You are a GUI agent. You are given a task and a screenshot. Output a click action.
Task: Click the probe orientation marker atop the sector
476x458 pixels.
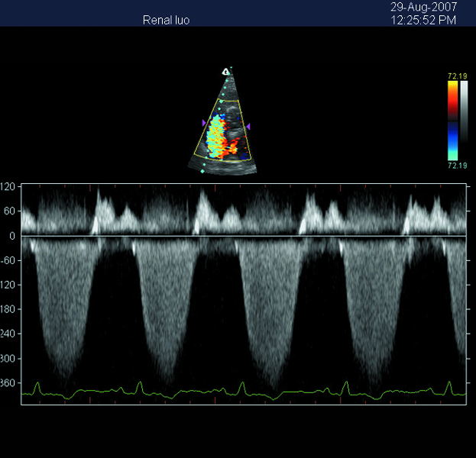click(x=225, y=72)
